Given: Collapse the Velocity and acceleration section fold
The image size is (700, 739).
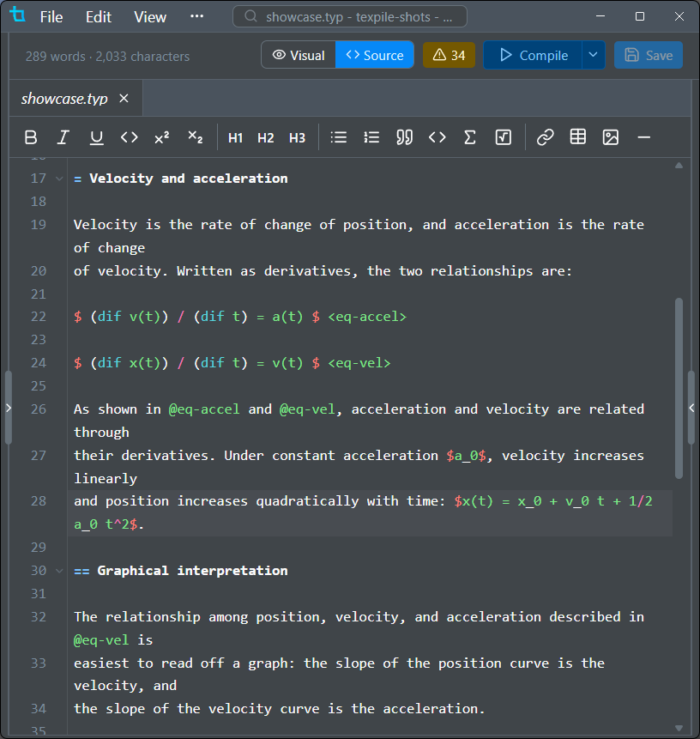Looking at the screenshot, I should tap(59, 179).
